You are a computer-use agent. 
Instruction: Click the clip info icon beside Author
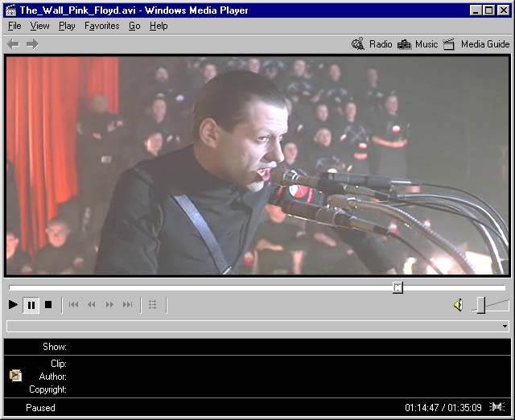click(15, 375)
